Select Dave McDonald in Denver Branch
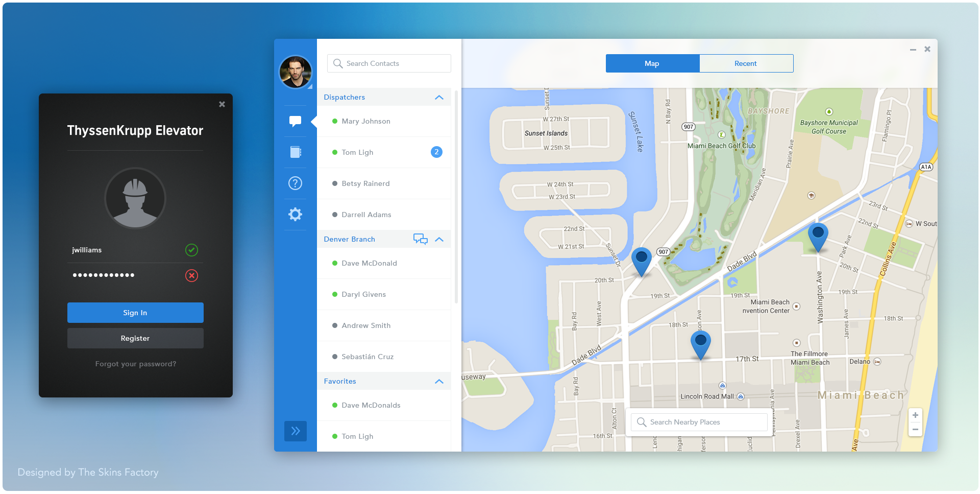Image resolution: width=980 pixels, height=494 pixels. (384, 263)
